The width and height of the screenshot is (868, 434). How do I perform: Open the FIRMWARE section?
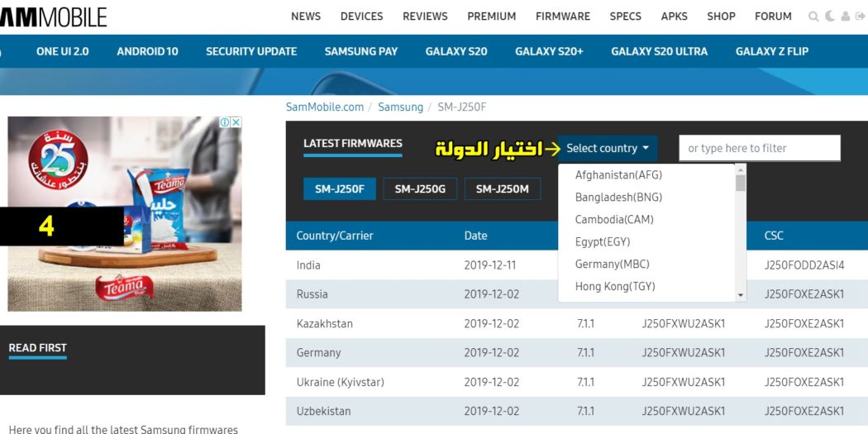coord(563,17)
